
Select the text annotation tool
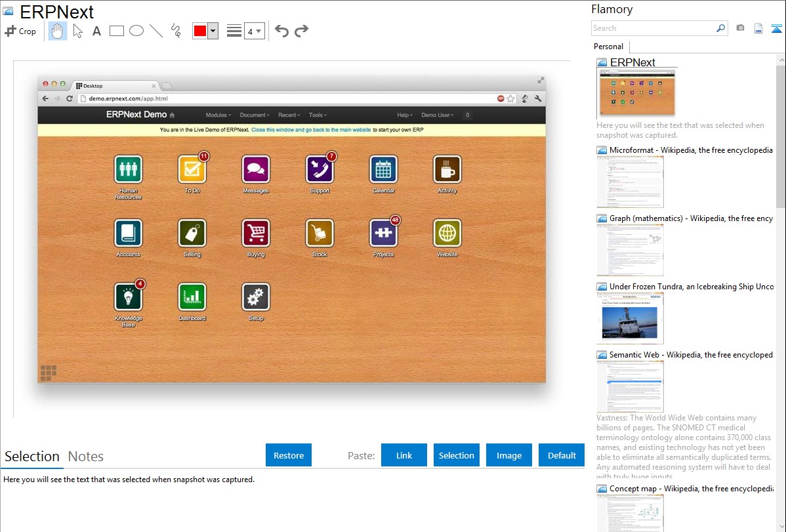pyautogui.click(x=96, y=31)
